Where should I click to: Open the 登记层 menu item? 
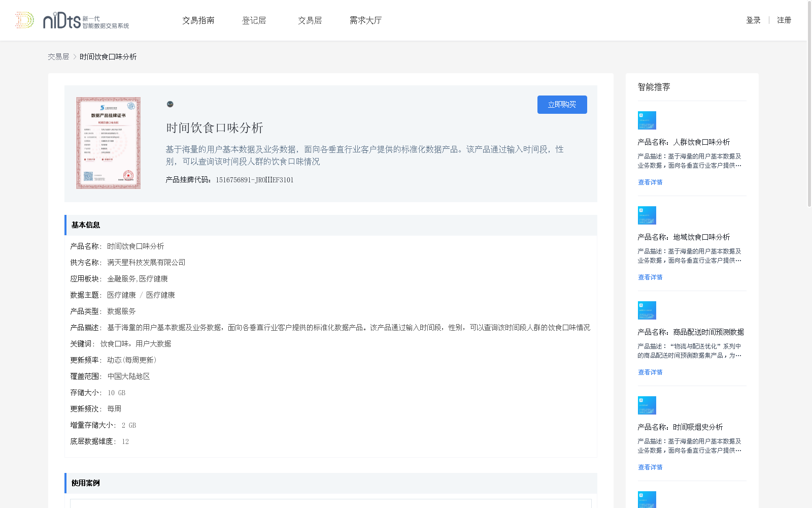click(x=254, y=20)
